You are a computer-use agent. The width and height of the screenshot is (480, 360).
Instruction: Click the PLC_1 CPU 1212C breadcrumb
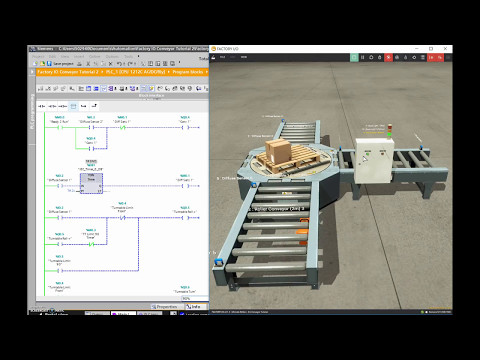[x=136, y=72]
